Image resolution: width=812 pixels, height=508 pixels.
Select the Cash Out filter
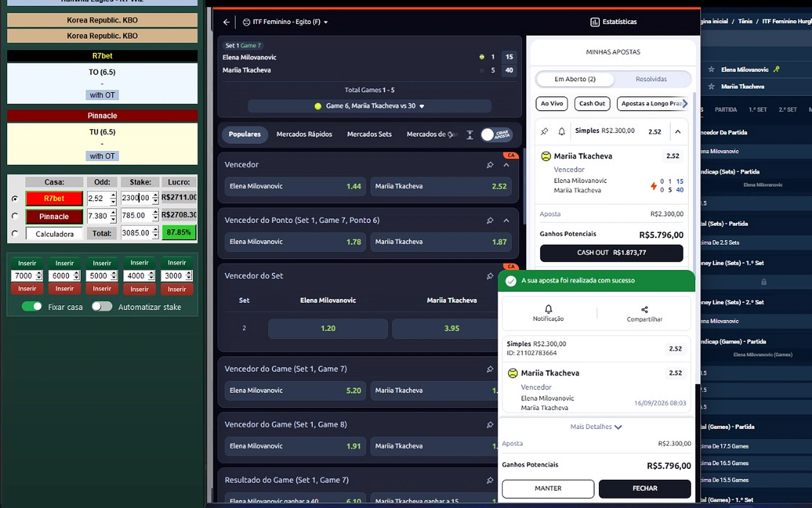click(x=592, y=104)
